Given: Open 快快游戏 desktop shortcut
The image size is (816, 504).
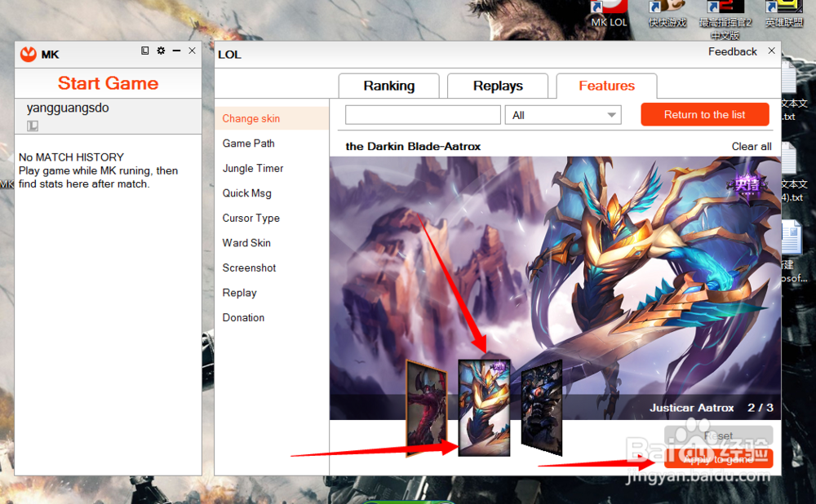Looking at the screenshot, I should [667, 14].
